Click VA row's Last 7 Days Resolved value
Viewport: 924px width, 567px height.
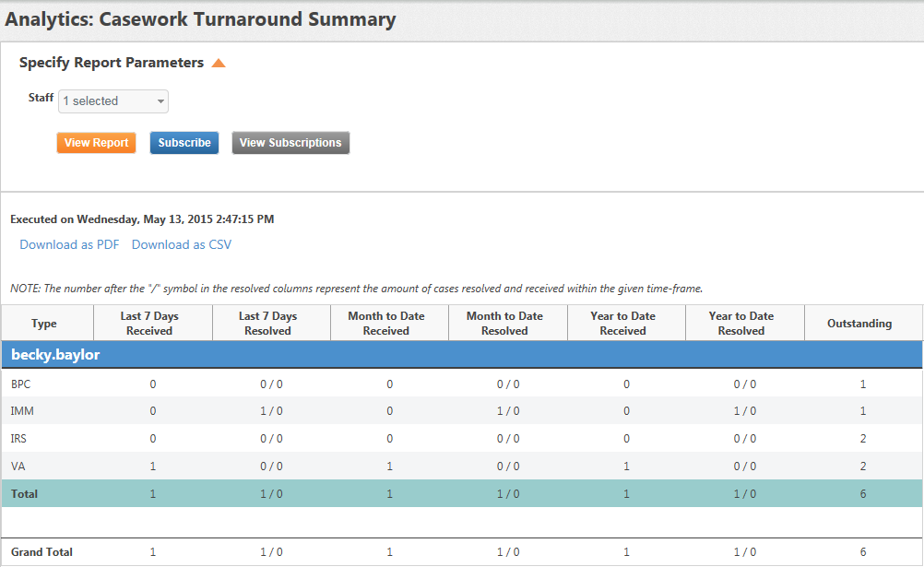tap(272, 467)
